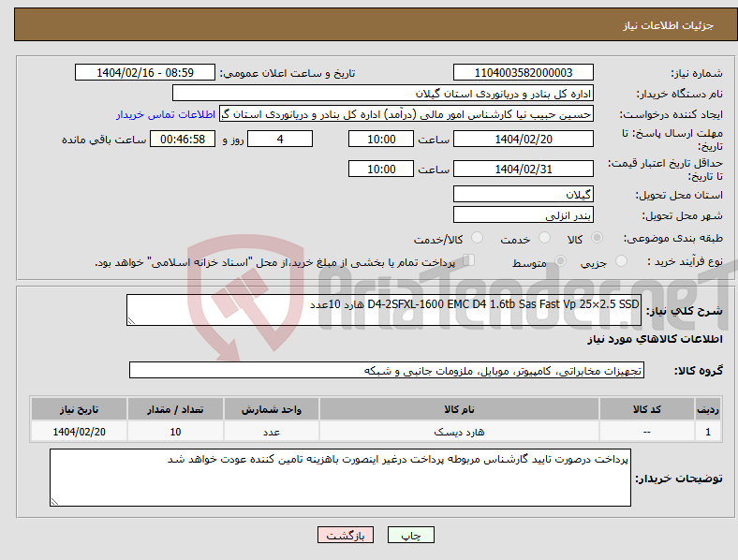Click the request creator name field
Image resolution: width=738 pixels, height=560 pixels.
(x=406, y=114)
